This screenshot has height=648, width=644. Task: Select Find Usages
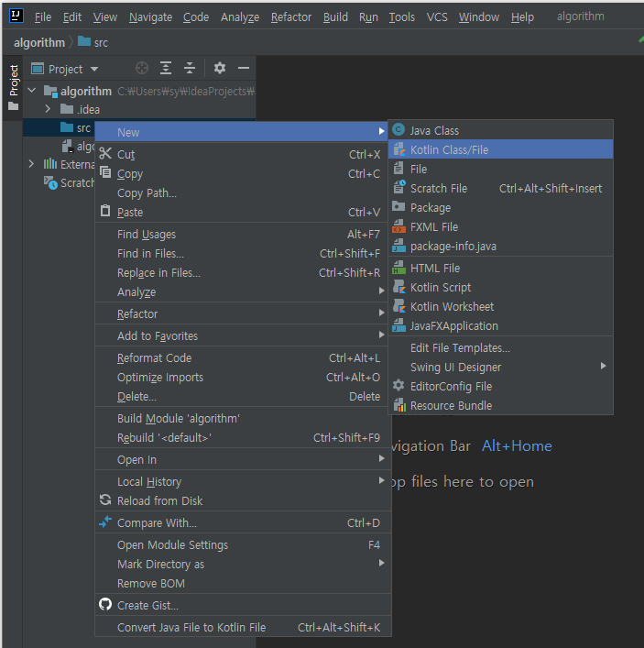[244, 234]
